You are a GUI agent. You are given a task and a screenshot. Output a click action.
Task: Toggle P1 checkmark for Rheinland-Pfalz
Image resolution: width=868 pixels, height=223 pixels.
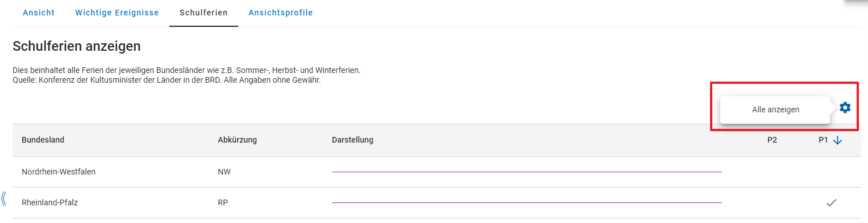[832, 202]
